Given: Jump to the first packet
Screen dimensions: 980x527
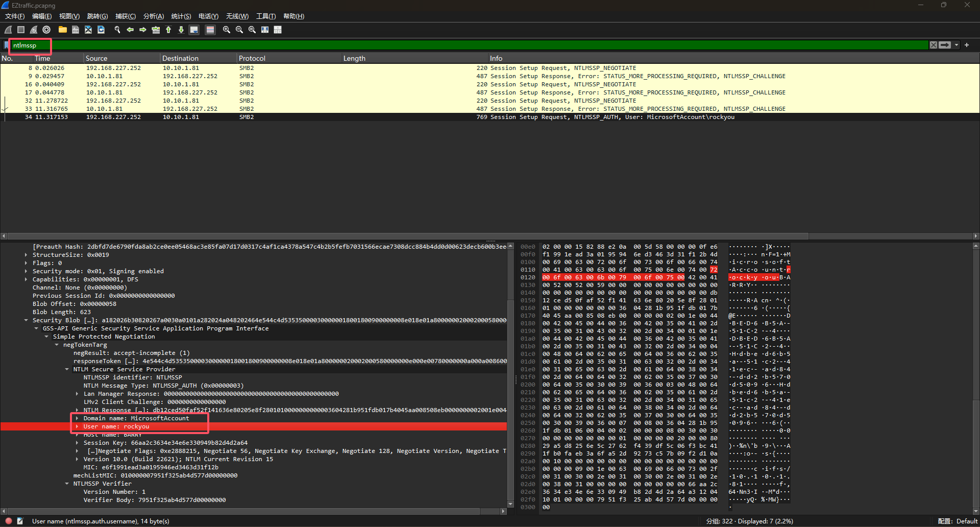Looking at the screenshot, I should (x=168, y=30).
